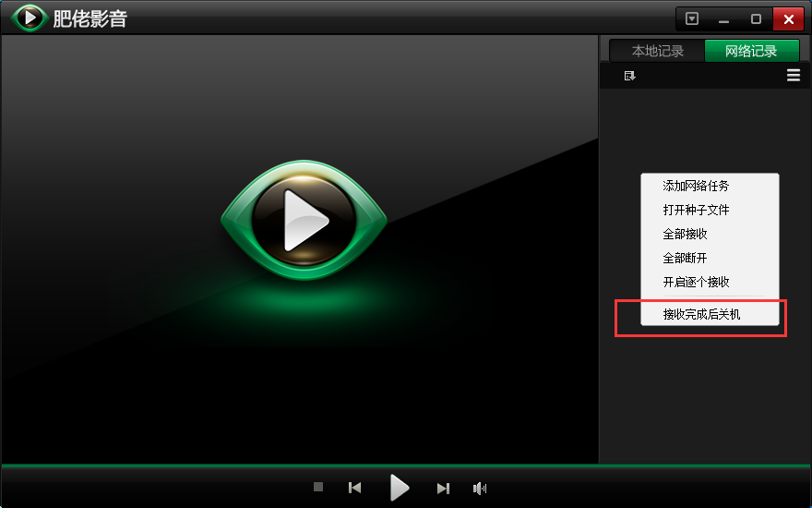Open the title bar dropdown menu button

pos(692,19)
